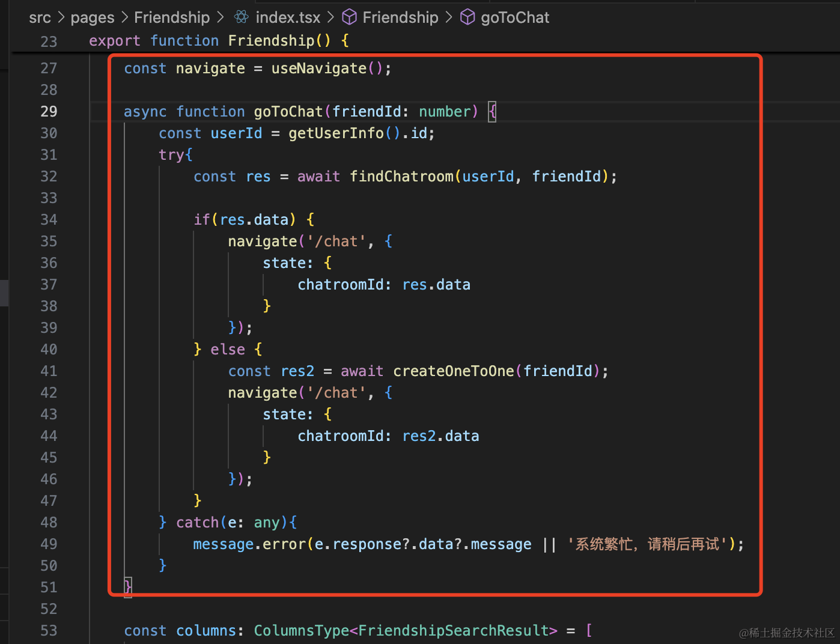Click the symbol cube icon before goToChat breadcrumb
This screenshot has height=644, width=840.
467,17
